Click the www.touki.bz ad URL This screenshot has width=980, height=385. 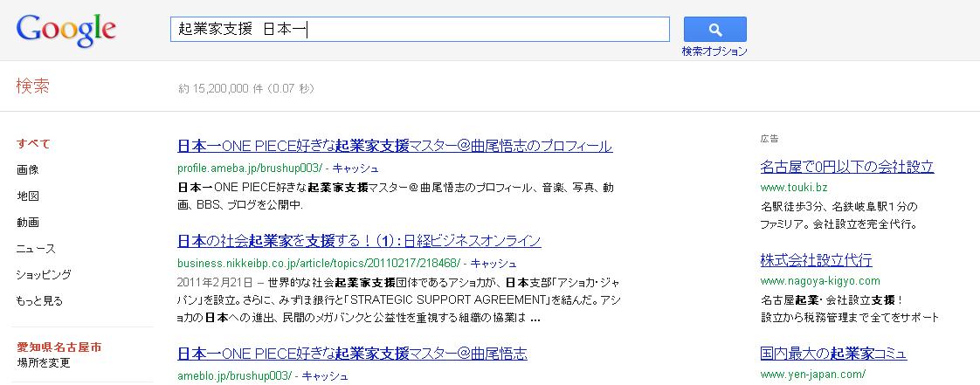tap(794, 187)
